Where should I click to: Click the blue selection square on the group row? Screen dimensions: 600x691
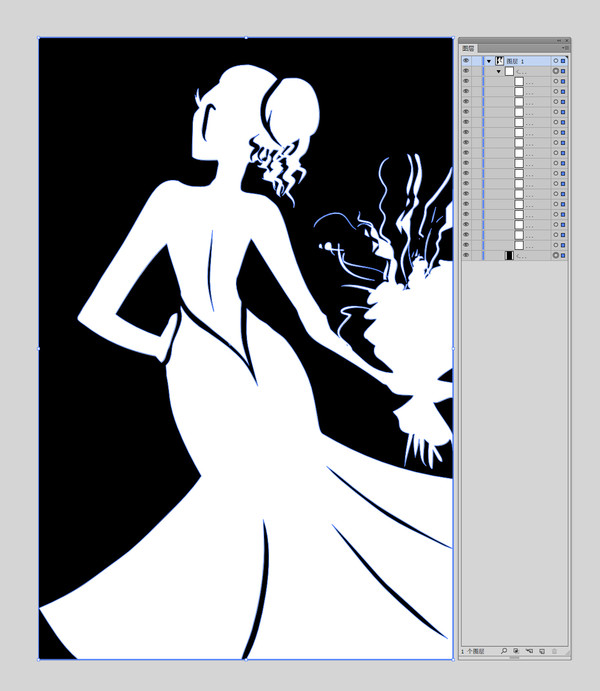[x=563, y=71]
